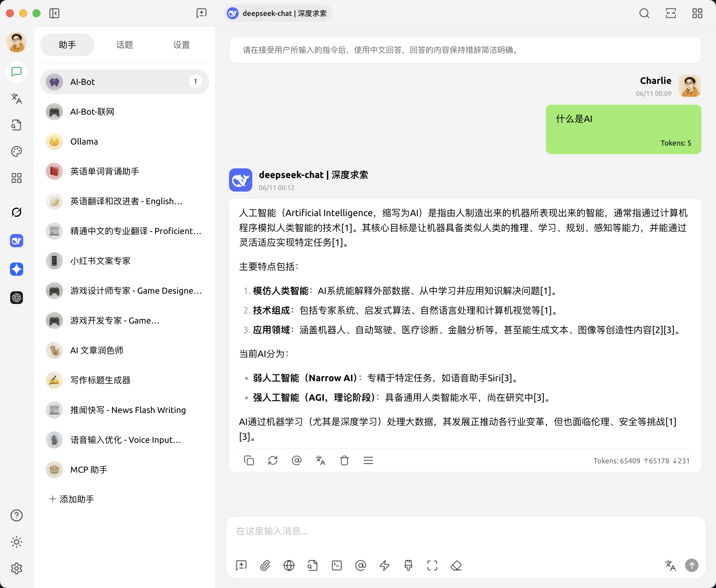Viewport: 716px width, 588px height.
Task: Collapse the sidebar panel icon
Action: pyautogui.click(x=54, y=13)
